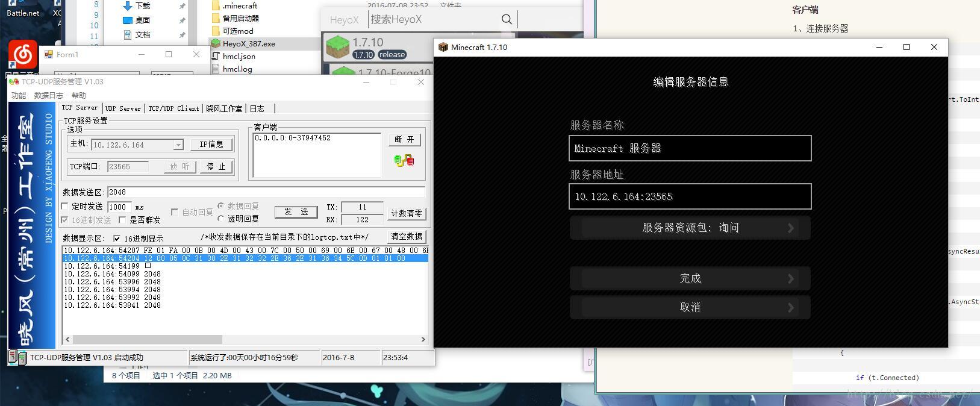Click the 发送 send button
This screenshot has height=406, width=980.
pos(296,212)
